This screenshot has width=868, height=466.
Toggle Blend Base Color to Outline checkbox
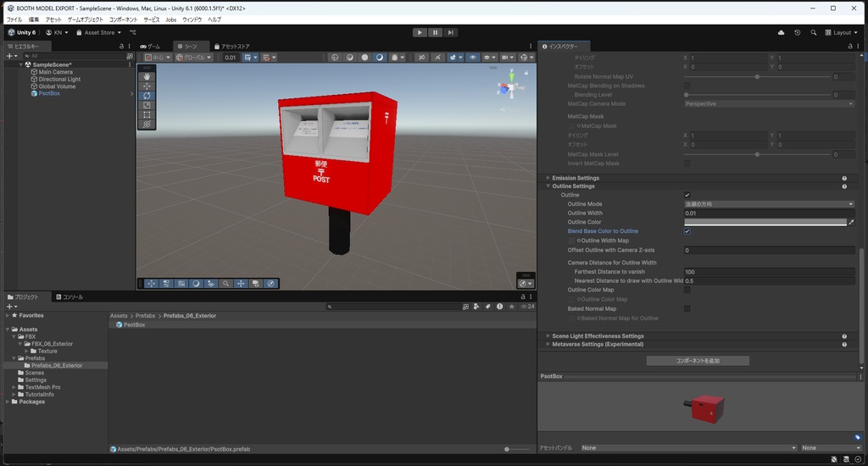click(687, 231)
